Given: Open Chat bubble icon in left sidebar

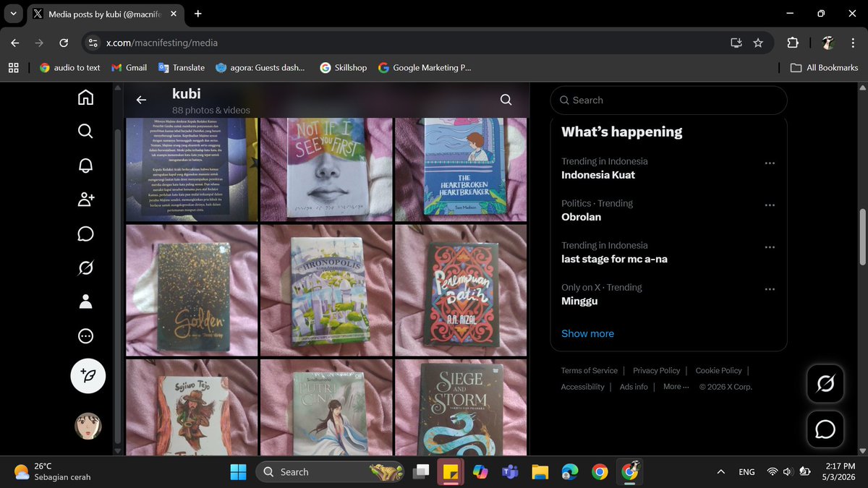Looking at the screenshot, I should 85,234.
